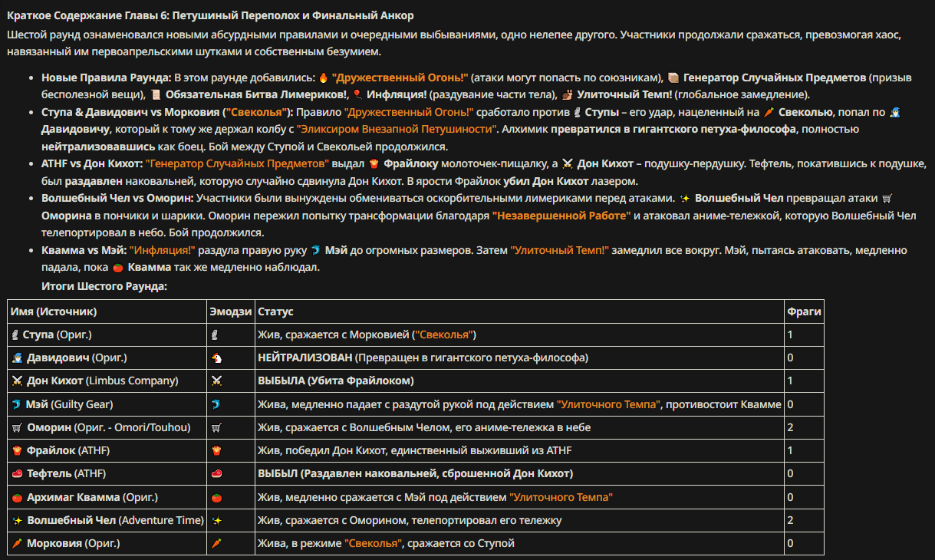Viewport: 935px width, 560px height.
Task: Click the bold label "Квамма vs Мэй:"
Action: (84, 250)
